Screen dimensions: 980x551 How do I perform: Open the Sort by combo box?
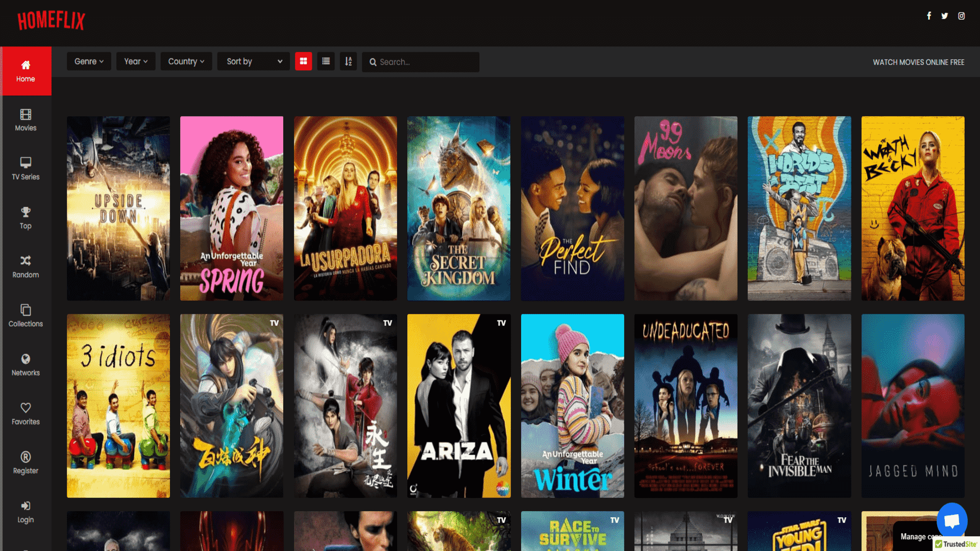coord(254,61)
